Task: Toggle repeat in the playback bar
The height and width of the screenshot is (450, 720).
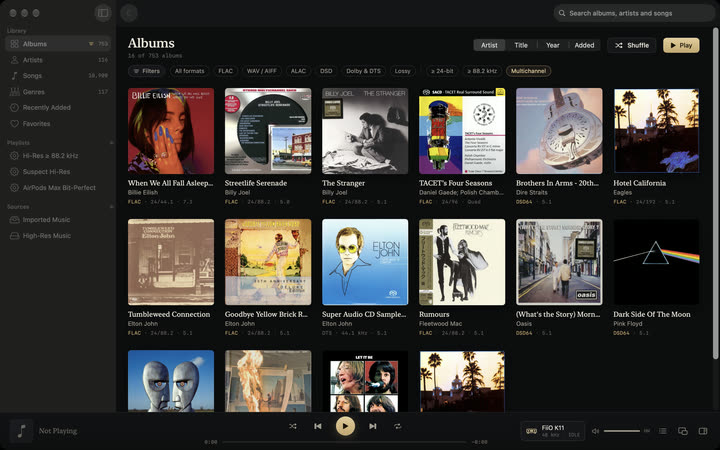Action: point(398,426)
